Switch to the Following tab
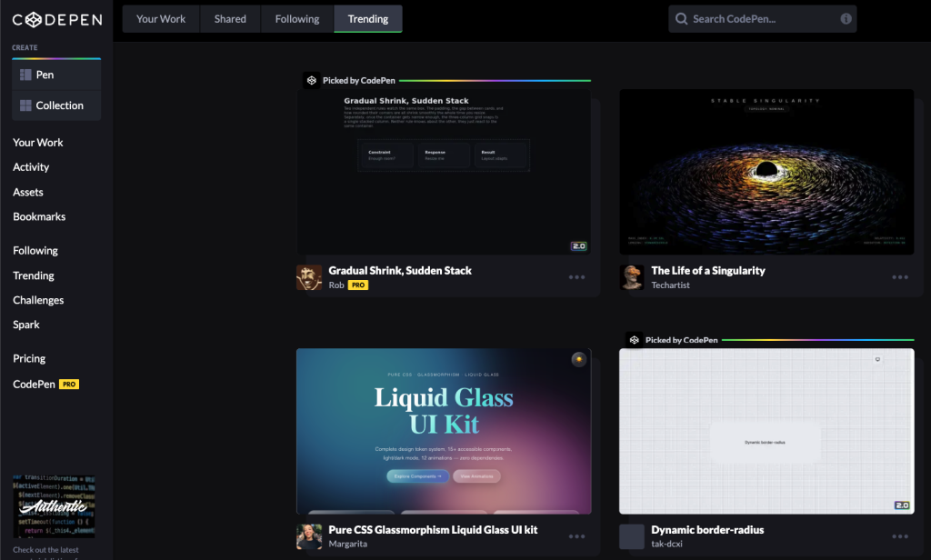The image size is (931, 560). coord(297,19)
